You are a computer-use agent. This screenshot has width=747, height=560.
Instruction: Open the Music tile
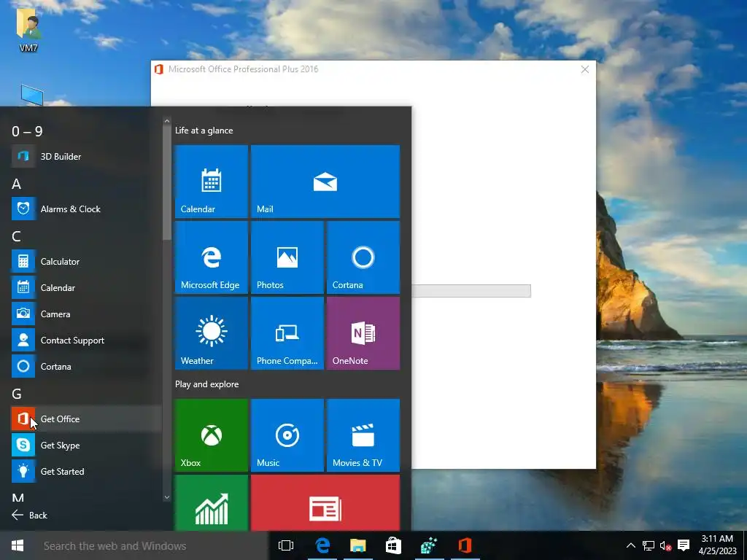[x=287, y=435]
